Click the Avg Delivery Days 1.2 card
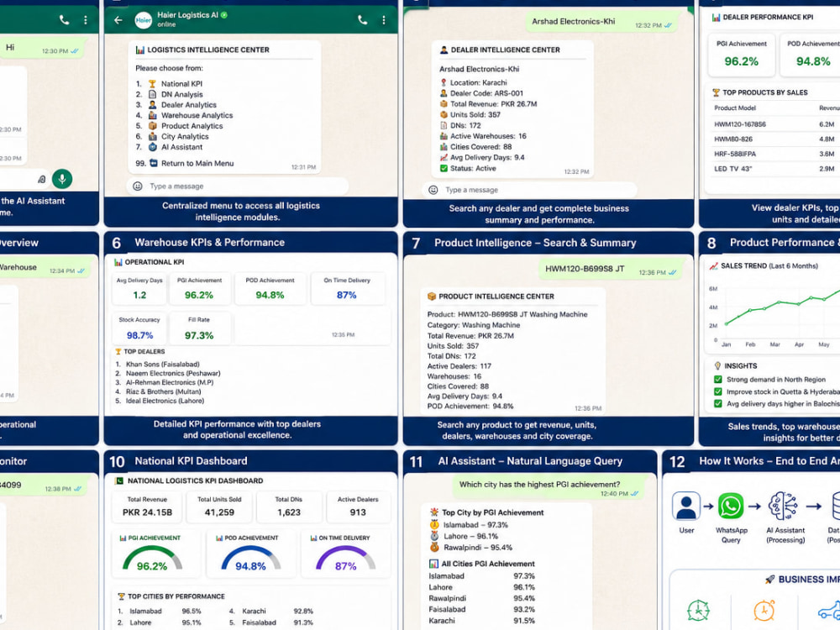Viewport: 840px width, 630px height. point(139,289)
